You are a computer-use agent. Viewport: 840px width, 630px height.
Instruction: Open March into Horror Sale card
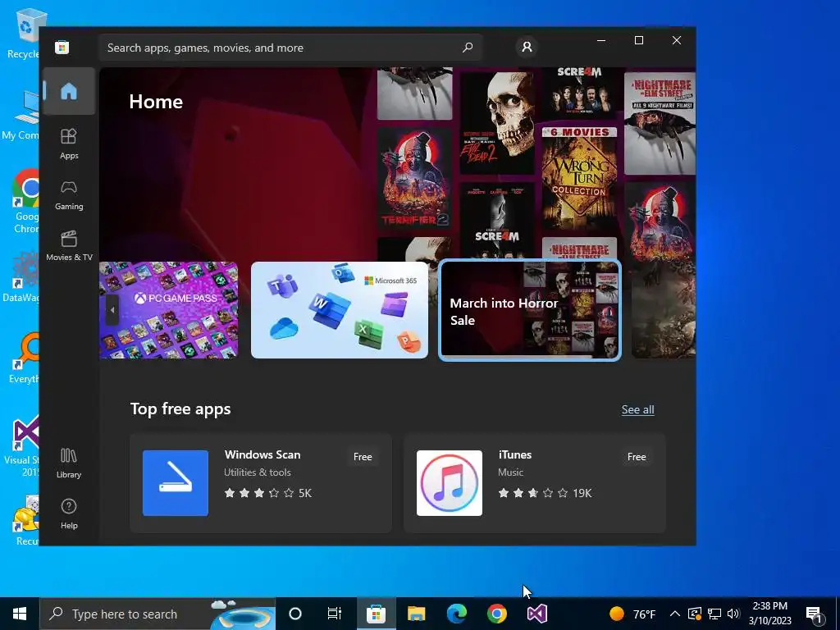tap(530, 310)
